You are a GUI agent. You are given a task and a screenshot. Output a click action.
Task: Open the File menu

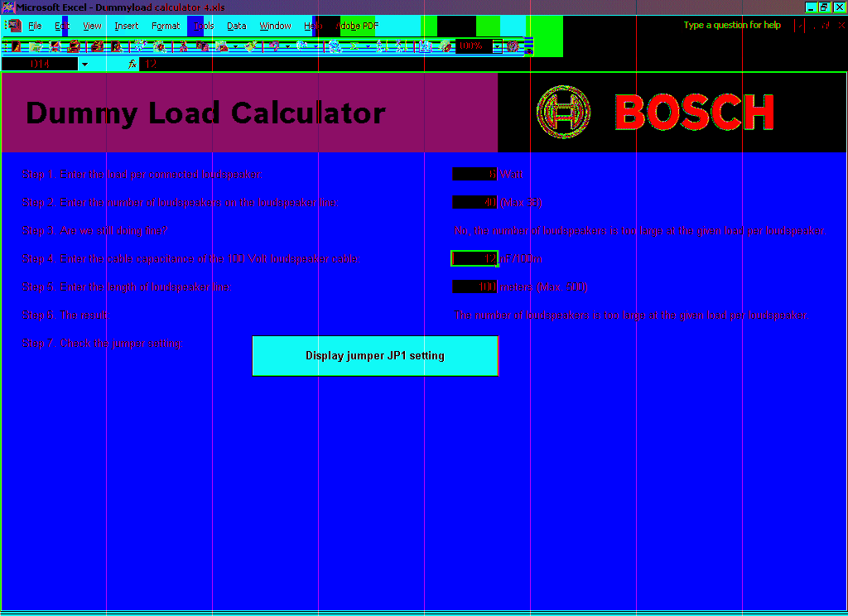(x=35, y=26)
